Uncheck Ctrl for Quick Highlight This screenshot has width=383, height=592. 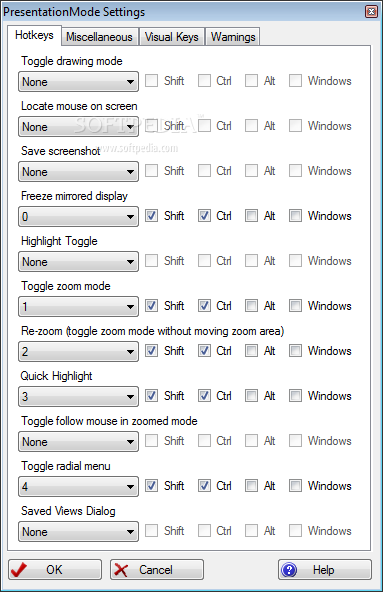pos(204,396)
